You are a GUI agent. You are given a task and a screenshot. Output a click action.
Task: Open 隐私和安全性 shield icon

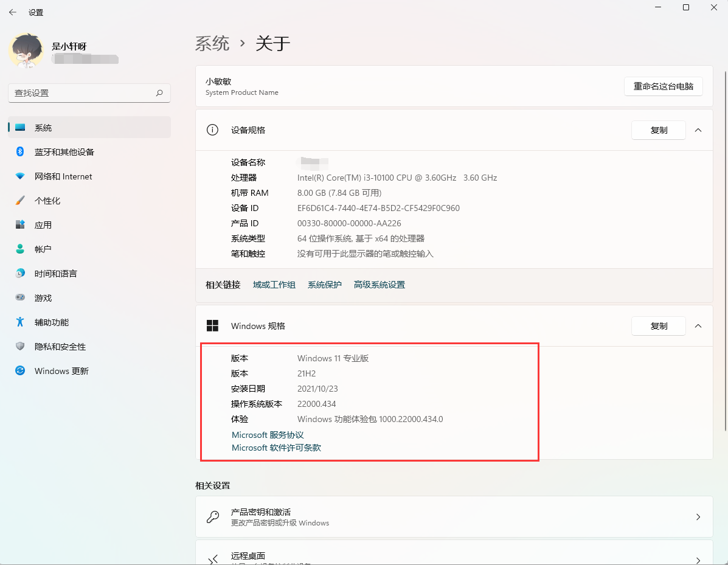[20, 346]
